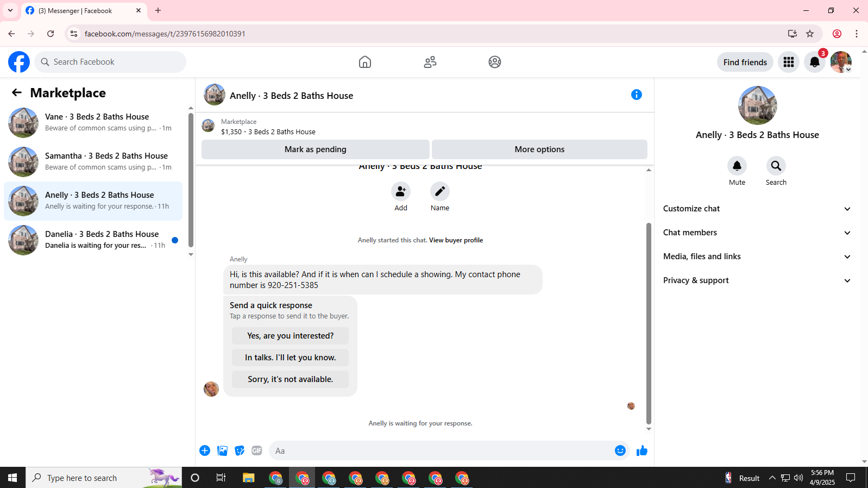868x488 pixels.
Task: Open the volume control in system tray
Action: pos(798,478)
